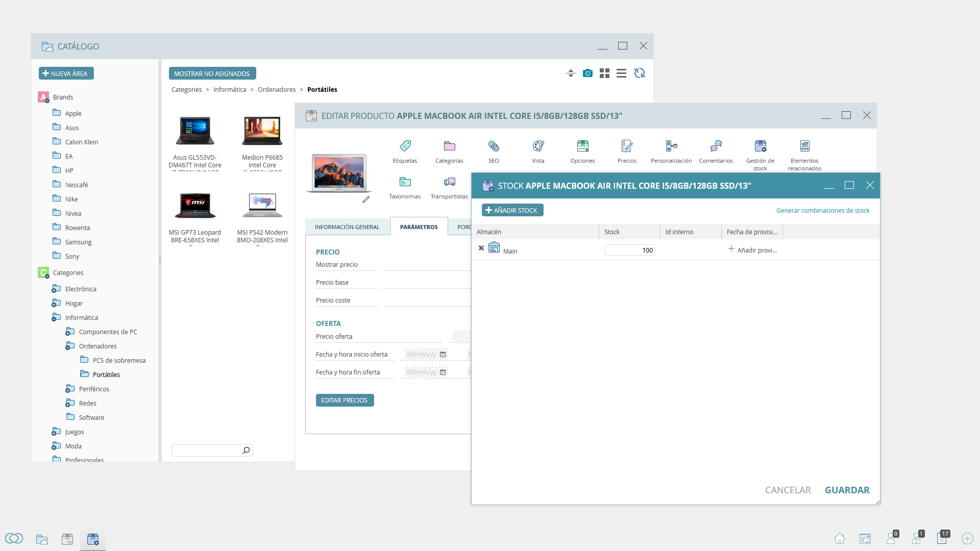This screenshot has height=551, width=980.
Task: Open the Vista palette icon
Action: tap(538, 146)
